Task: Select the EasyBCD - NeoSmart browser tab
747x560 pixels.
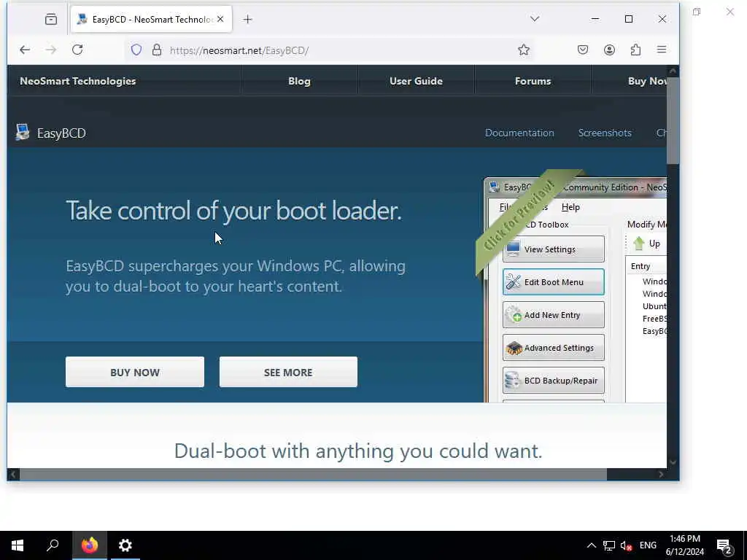Action: [151, 19]
